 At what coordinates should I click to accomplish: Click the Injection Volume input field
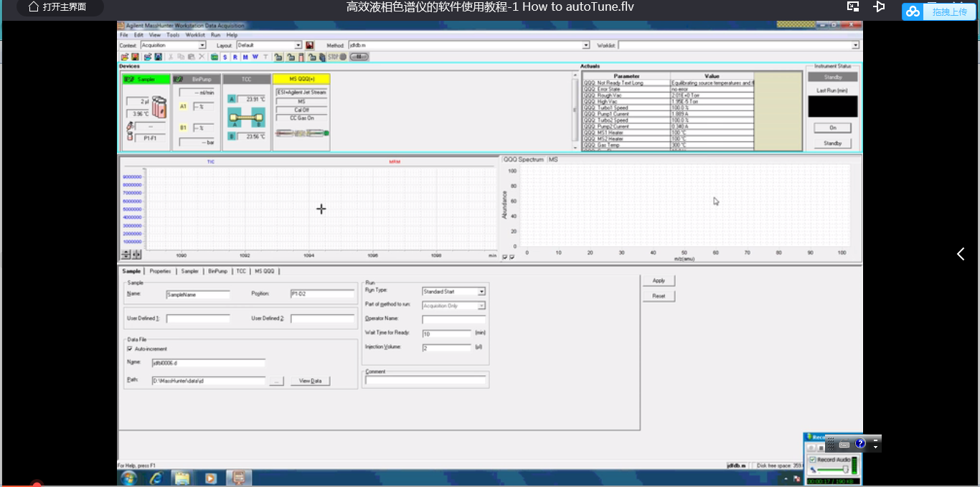click(x=446, y=348)
